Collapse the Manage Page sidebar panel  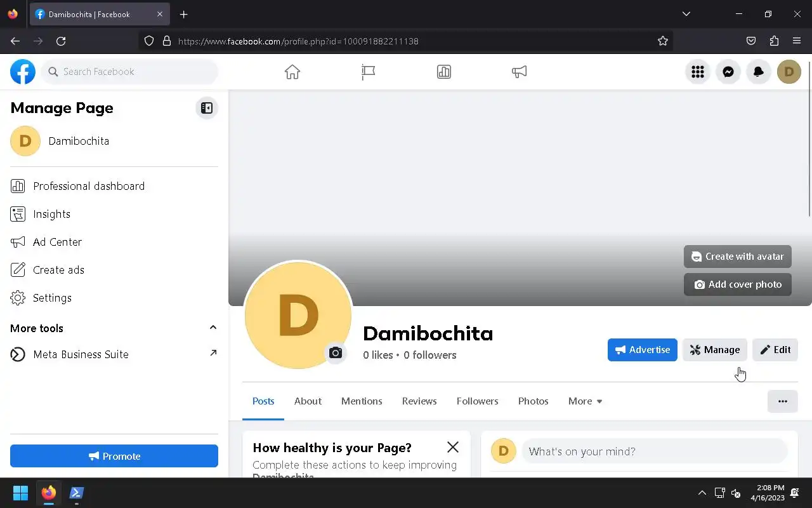tap(207, 108)
